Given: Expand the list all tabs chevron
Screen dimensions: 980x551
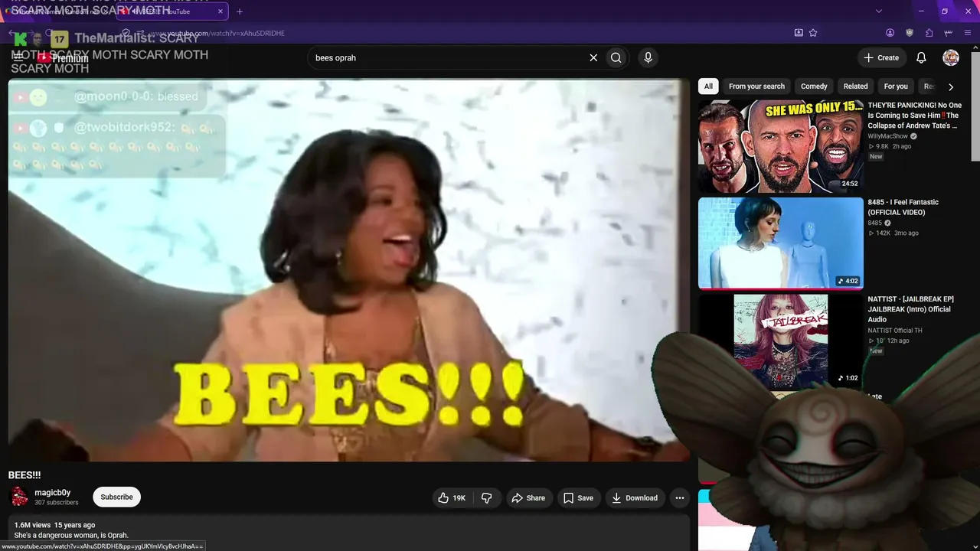Looking at the screenshot, I should point(879,11).
